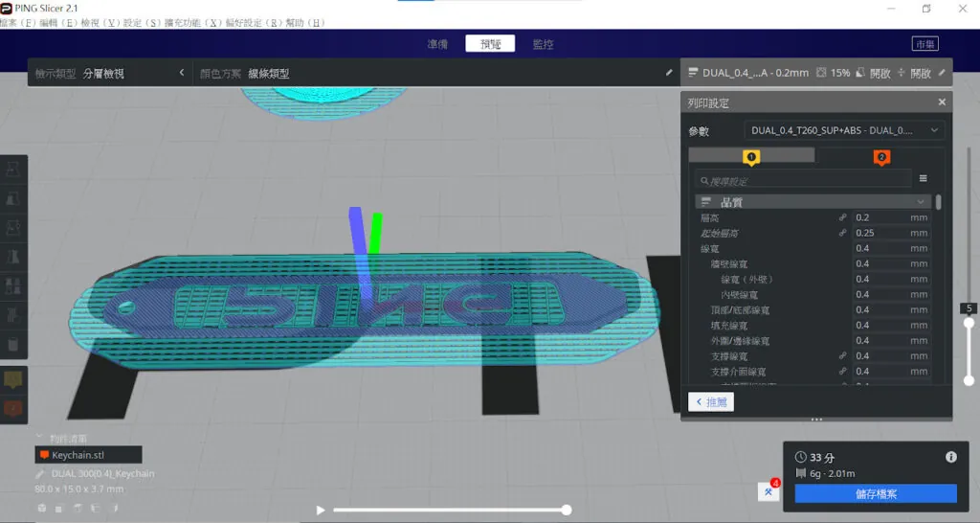Choose orange extruder 2 button in left toolbar
Screen dimensions: 980x523
(x=13, y=408)
